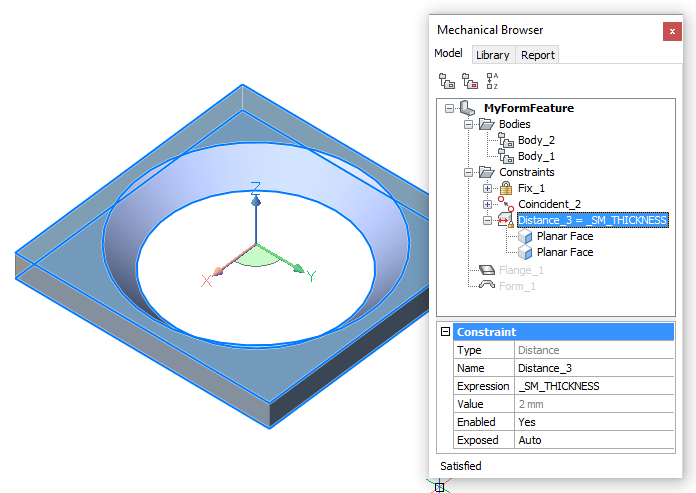Expand the Fix_1 constraint node
Screen dimensions: 696x493
point(487,188)
